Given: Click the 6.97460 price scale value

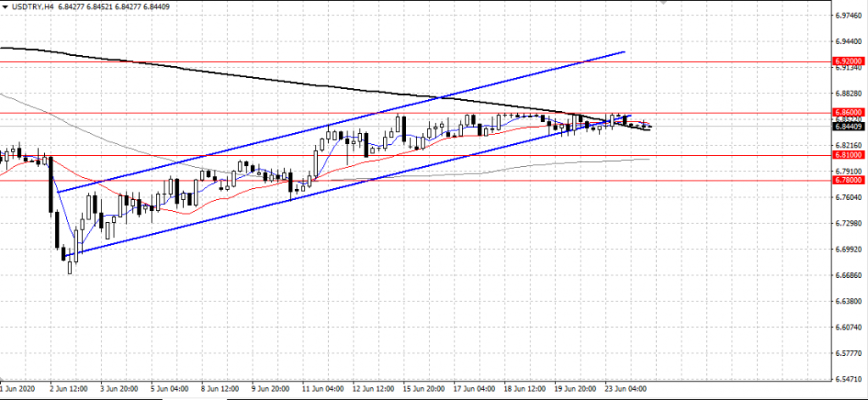Looking at the screenshot, I should point(849,15).
